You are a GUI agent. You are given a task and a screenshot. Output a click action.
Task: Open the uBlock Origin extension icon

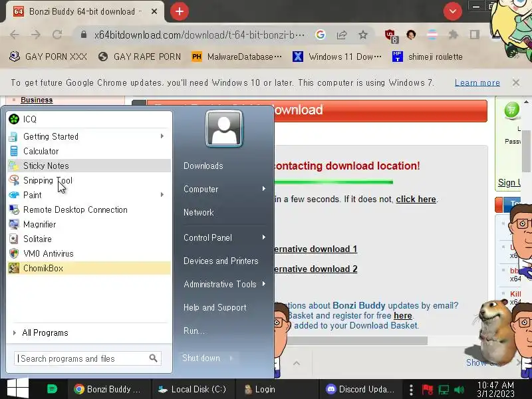(x=390, y=35)
